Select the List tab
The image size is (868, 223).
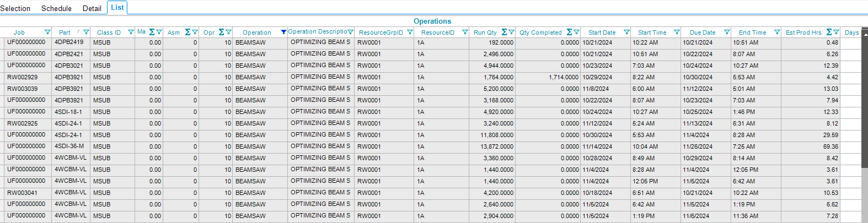(117, 7)
